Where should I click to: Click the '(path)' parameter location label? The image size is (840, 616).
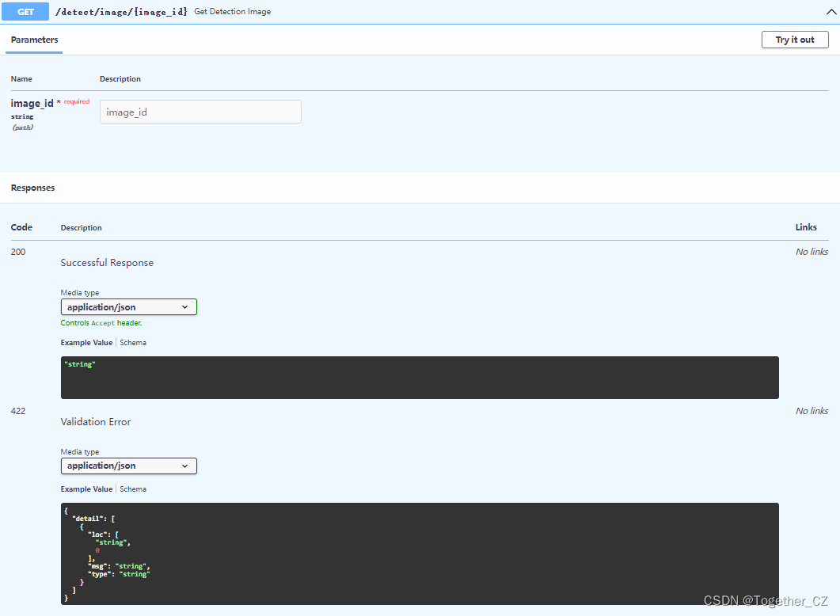pos(22,127)
